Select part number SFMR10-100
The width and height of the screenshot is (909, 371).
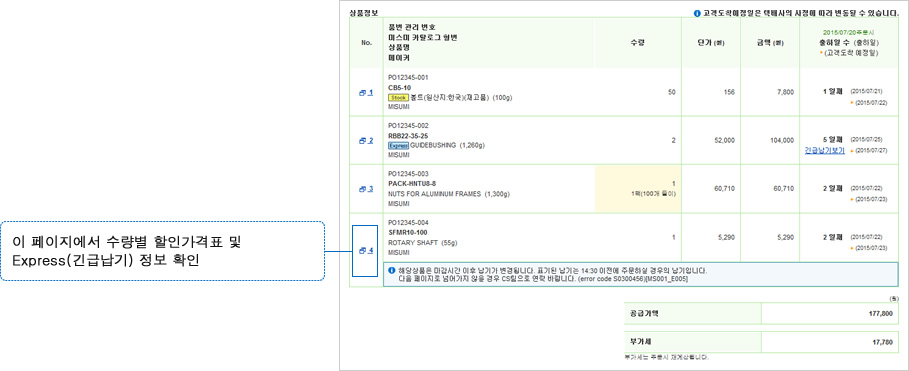[406, 232]
